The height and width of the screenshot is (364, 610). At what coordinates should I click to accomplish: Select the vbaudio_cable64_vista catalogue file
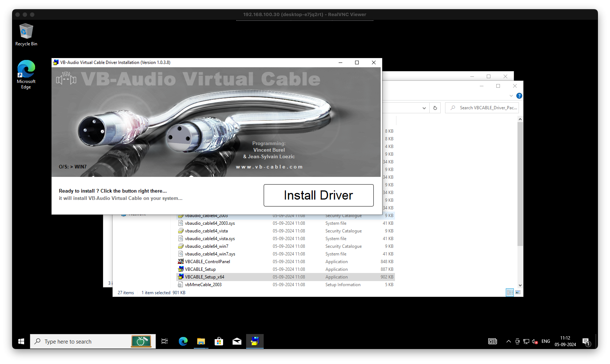pos(286,231)
